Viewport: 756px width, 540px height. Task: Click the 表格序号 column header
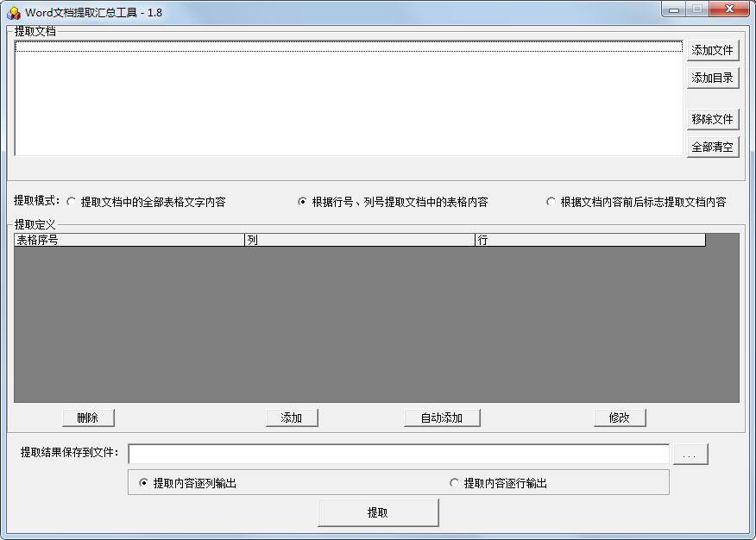tap(129, 240)
